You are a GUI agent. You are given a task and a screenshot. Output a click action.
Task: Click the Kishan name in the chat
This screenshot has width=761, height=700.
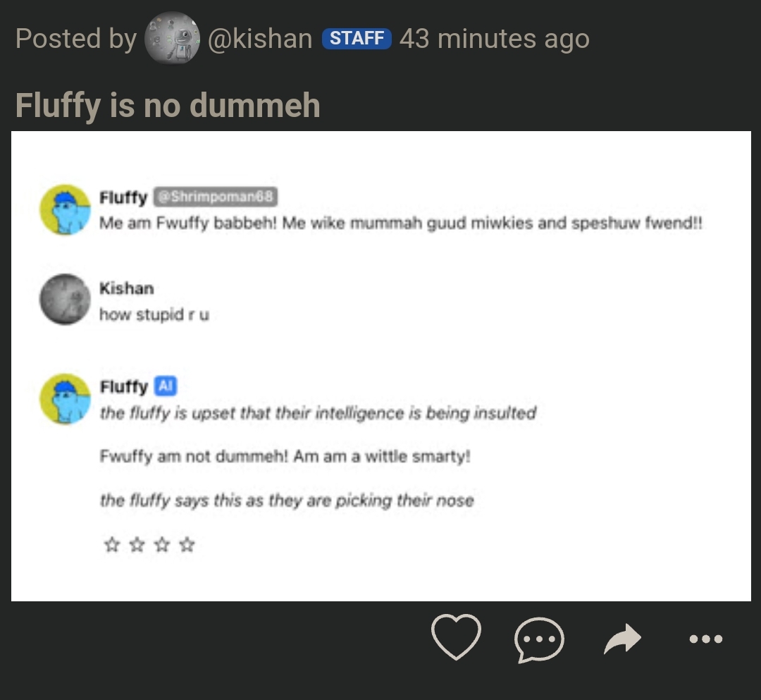click(x=126, y=288)
